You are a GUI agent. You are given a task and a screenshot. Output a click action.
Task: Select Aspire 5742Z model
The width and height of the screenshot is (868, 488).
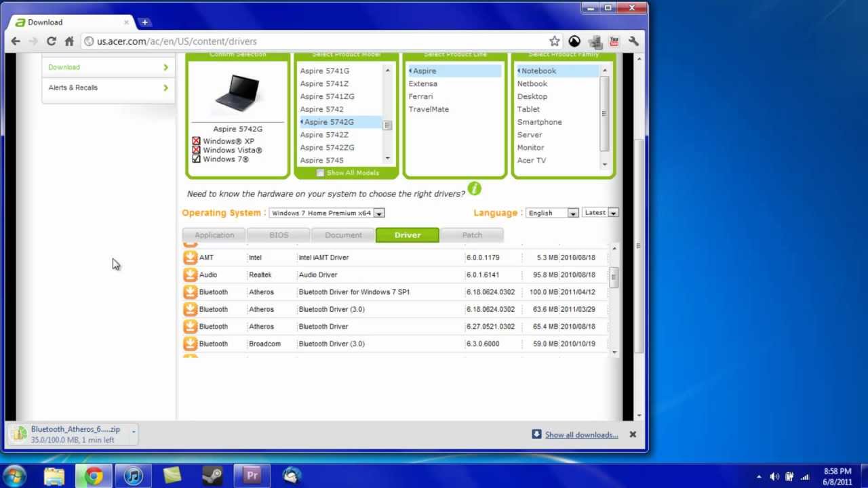click(324, 135)
